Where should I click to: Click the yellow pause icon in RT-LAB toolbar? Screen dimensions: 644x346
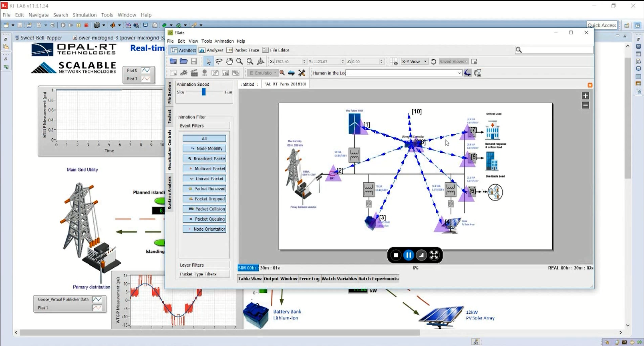(x=78, y=25)
